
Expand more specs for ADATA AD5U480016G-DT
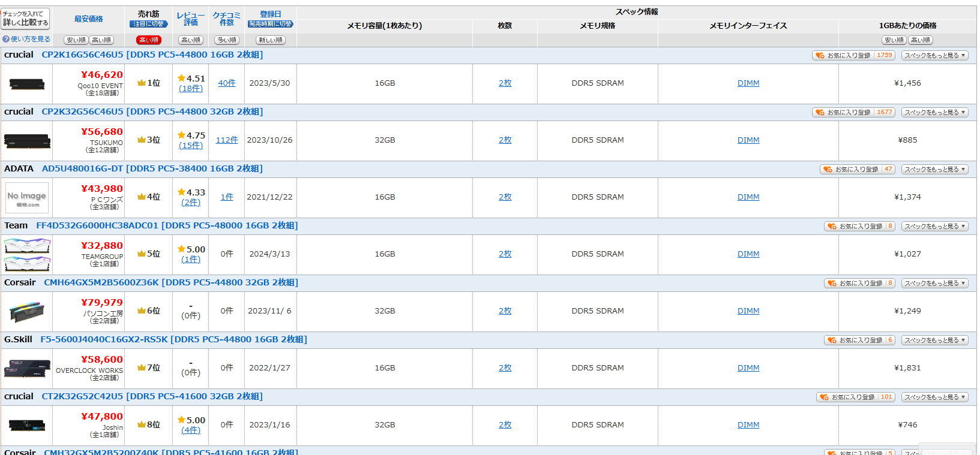pos(935,169)
